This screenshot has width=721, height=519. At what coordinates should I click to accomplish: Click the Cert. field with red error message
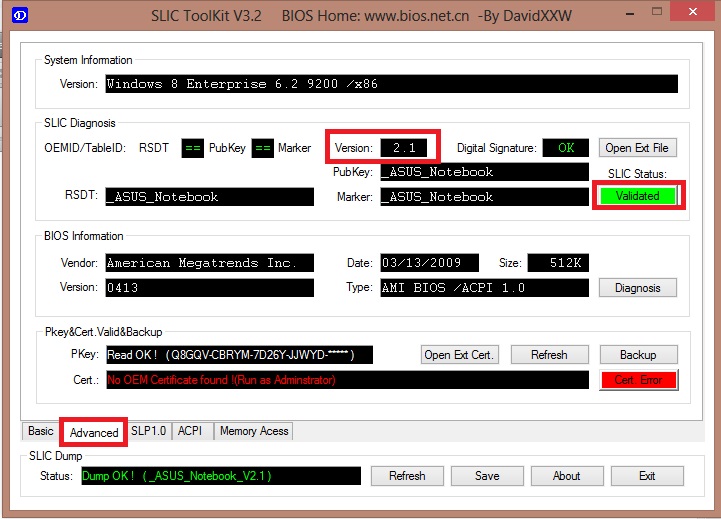coord(348,380)
